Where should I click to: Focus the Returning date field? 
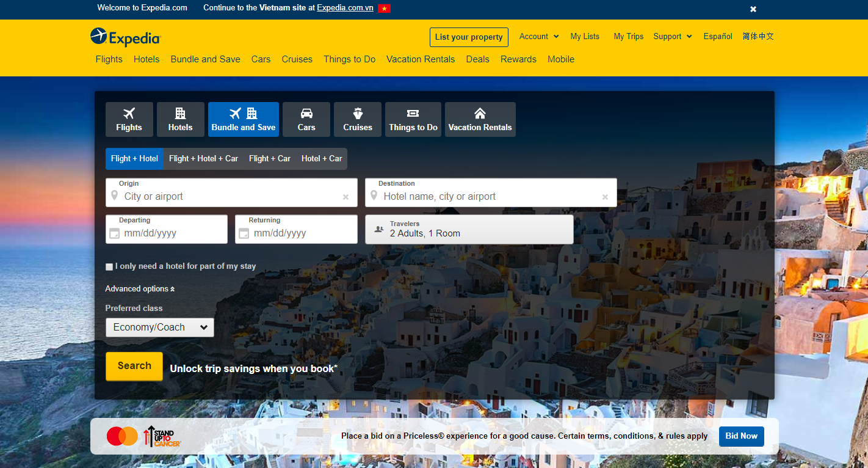tap(296, 229)
